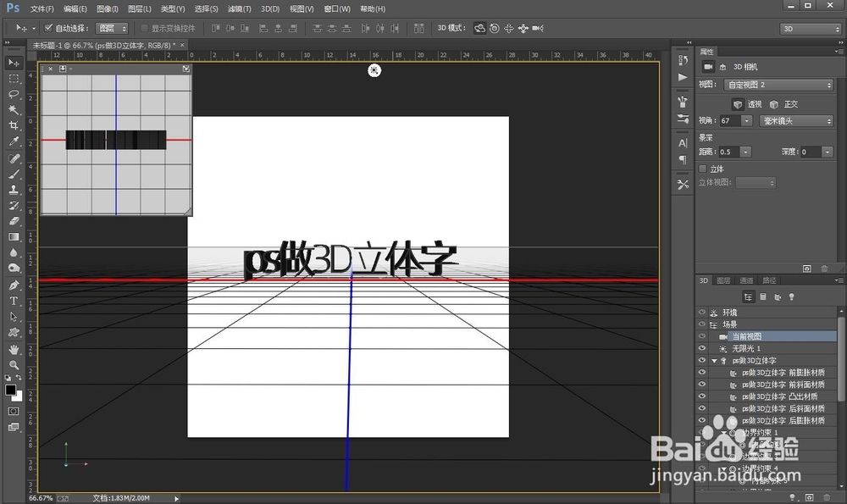Enable the 立体 stereo checkbox in Properties
This screenshot has height=504, width=847.
point(702,168)
